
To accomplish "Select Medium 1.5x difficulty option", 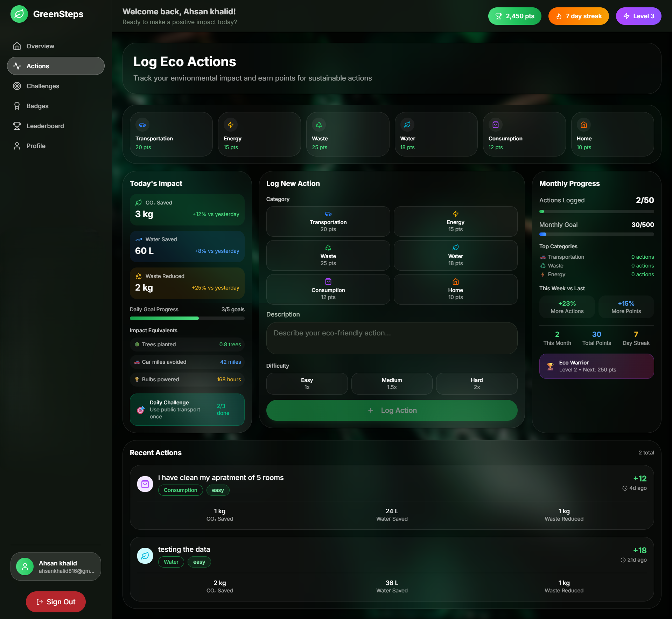I will point(392,383).
